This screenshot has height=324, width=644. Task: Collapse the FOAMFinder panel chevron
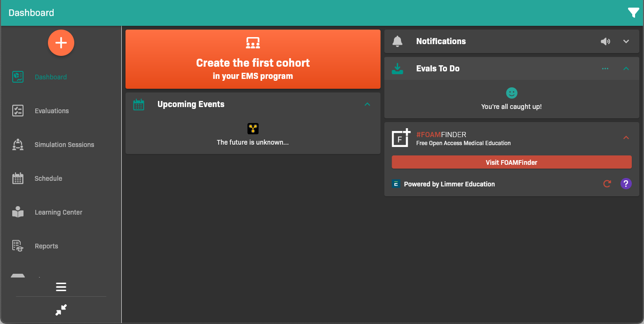point(626,138)
